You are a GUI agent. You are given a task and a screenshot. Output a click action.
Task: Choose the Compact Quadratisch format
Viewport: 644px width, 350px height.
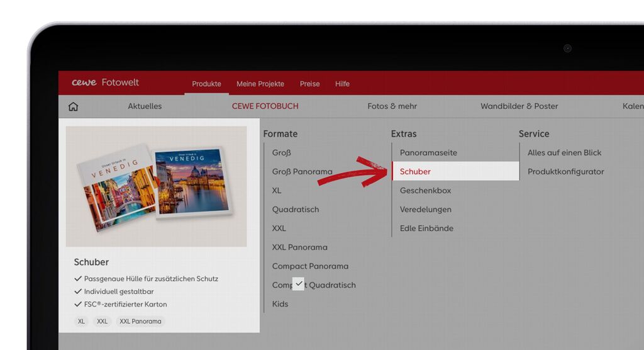click(x=314, y=285)
